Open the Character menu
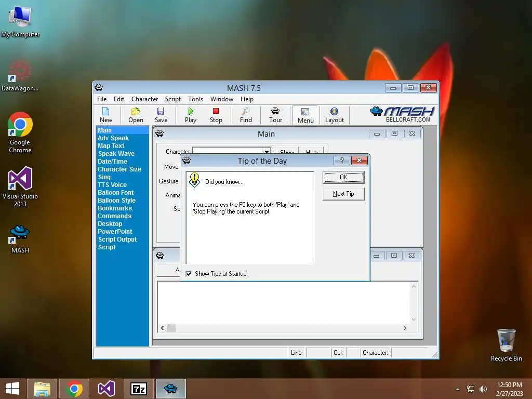532x399 pixels. (x=144, y=99)
